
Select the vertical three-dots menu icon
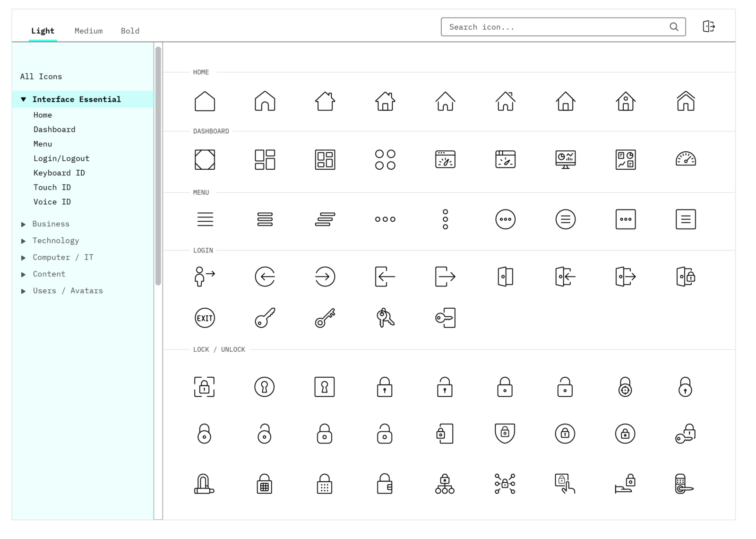click(x=445, y=219)
